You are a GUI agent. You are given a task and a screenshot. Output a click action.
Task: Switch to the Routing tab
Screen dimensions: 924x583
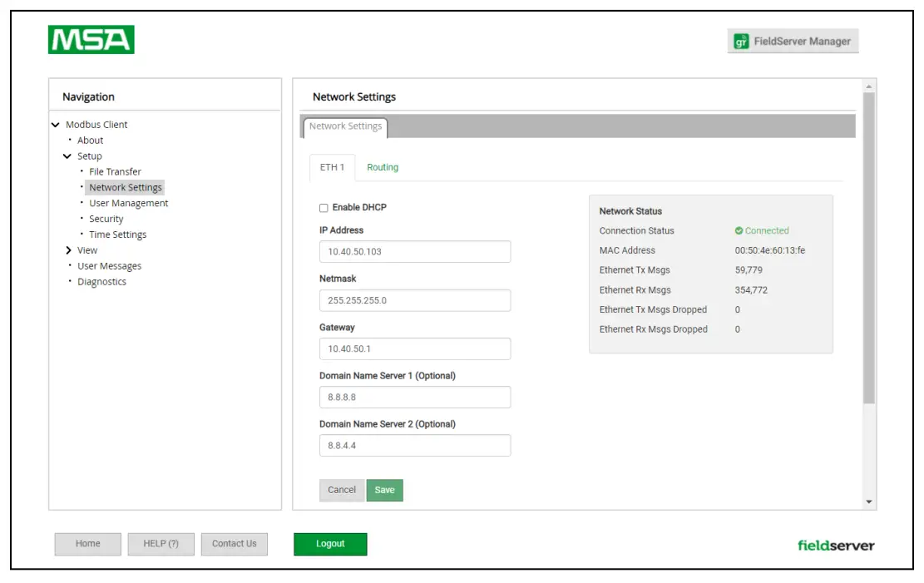383,167
